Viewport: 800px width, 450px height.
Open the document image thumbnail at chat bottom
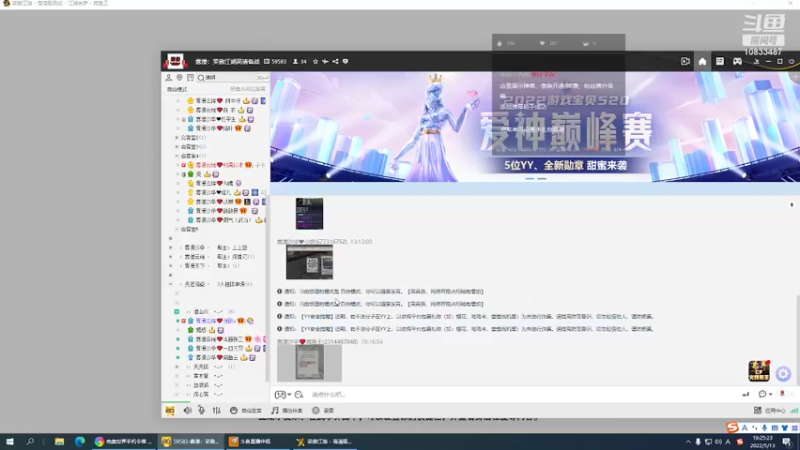[x=309, y=363]
